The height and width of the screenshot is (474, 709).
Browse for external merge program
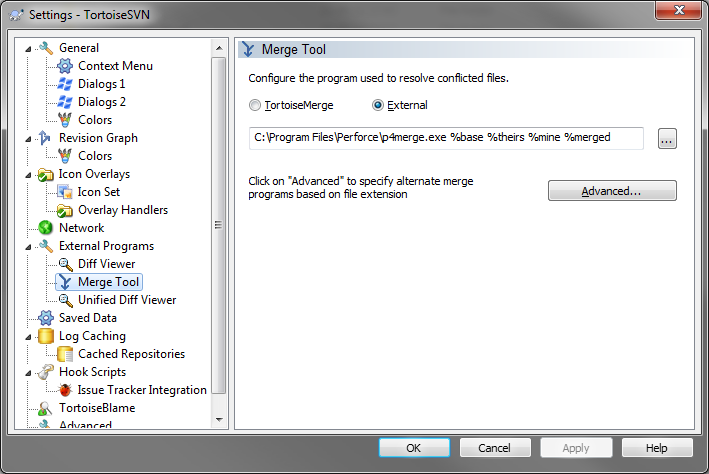[667, 139]
